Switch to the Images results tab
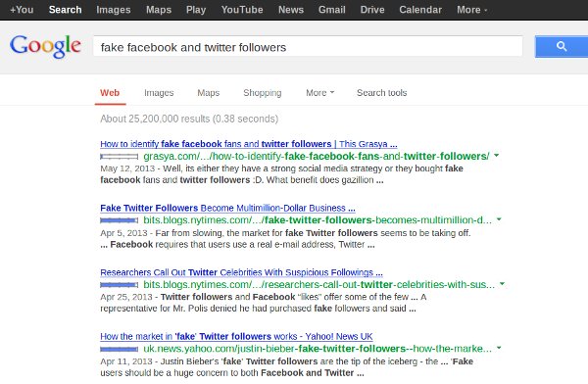 [159, 93]
